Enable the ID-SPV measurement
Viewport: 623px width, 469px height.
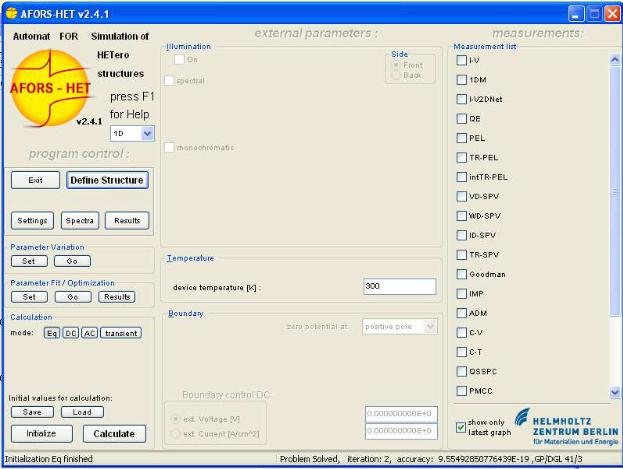[x=461, y=235]
